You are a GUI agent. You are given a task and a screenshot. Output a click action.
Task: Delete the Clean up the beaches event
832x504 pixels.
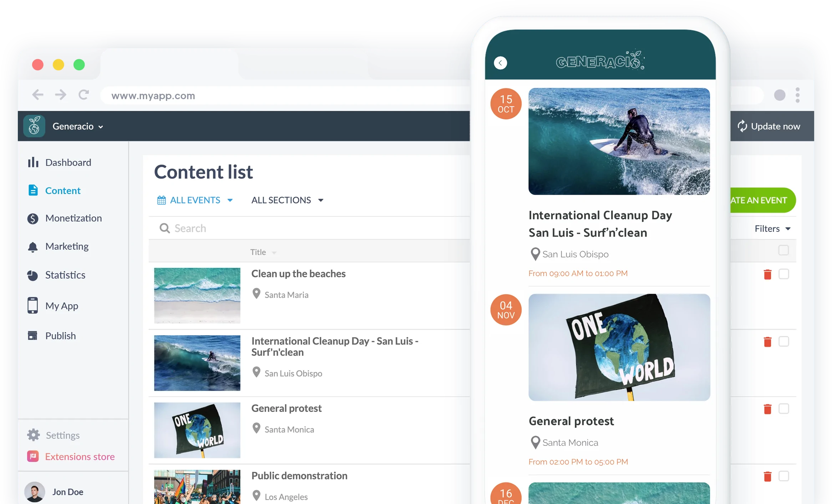767,274
